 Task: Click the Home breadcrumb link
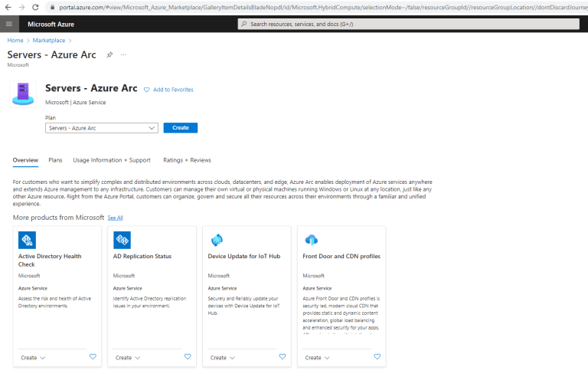[x=15, y=41]
